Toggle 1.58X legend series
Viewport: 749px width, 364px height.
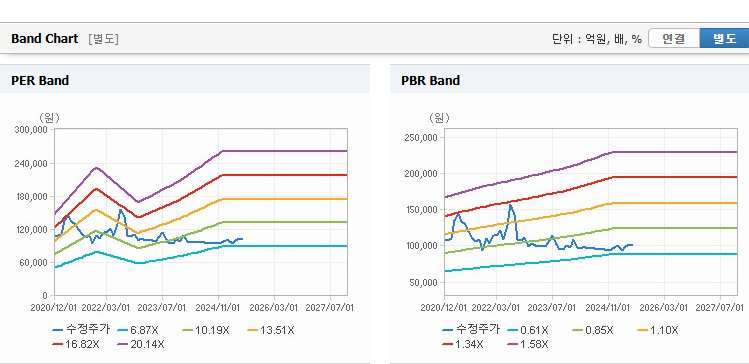click(x=528, y=344)
